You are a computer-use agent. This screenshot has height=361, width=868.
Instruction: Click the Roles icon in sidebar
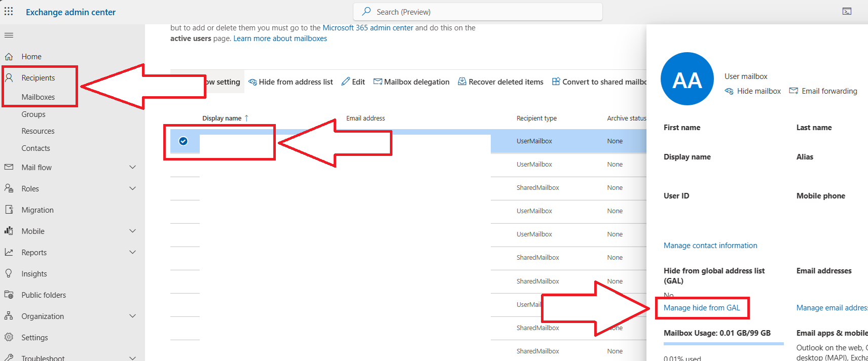click(x=9, y=188)
